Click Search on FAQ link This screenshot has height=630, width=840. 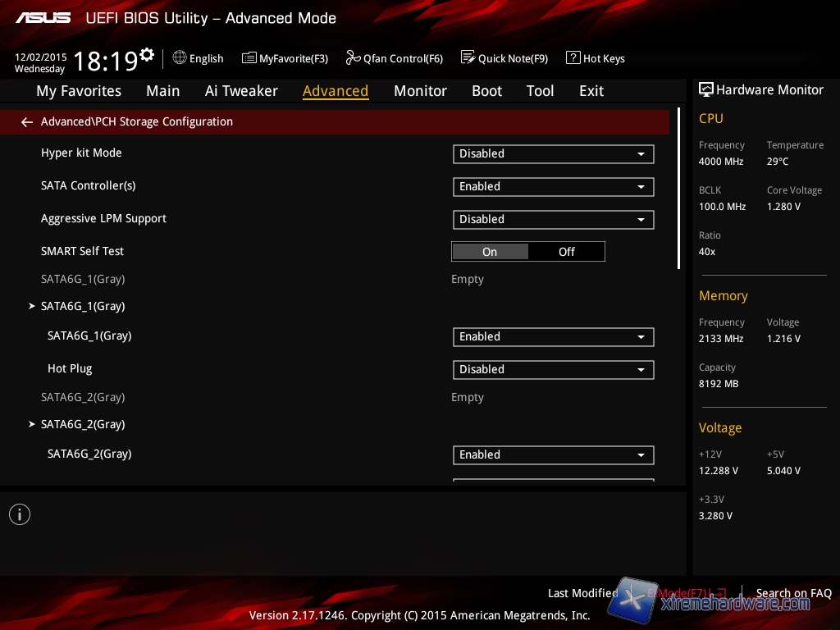(x=793, y=593)
